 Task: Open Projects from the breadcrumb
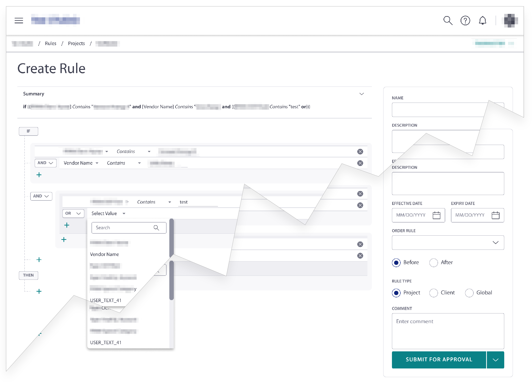tap(76, 43)
